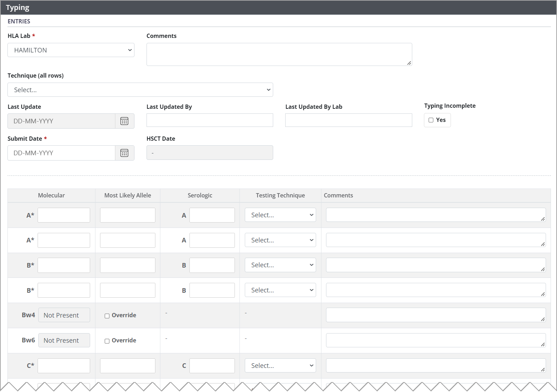Viewport: 557px width, 392px height.
Task: Open the Submit Date calendar picker icon
Action: [x=125, y=153]
